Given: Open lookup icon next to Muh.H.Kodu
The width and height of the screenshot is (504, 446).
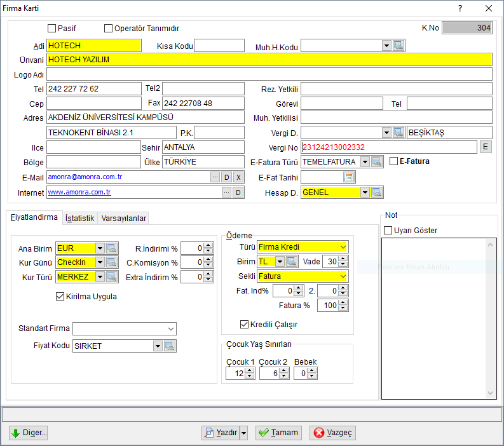Looking at the screenshot, I should pyautogui.click(x=398, y=46).
